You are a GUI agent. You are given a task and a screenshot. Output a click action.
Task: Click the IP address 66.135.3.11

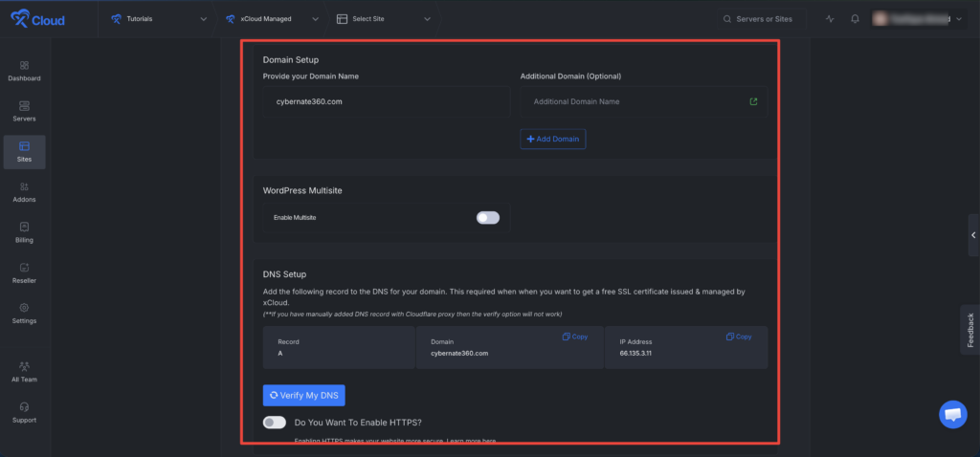(x=636, y=354)
